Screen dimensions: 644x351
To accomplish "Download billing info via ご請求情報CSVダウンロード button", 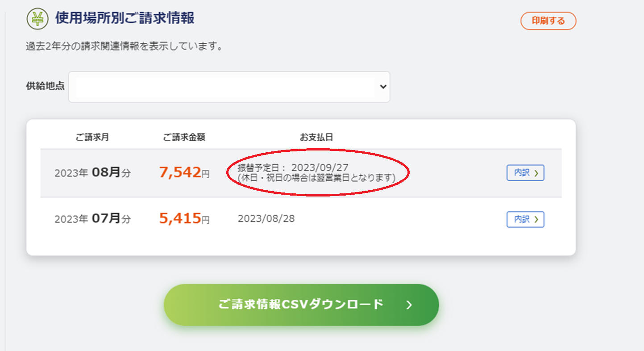I will (301, 305).
